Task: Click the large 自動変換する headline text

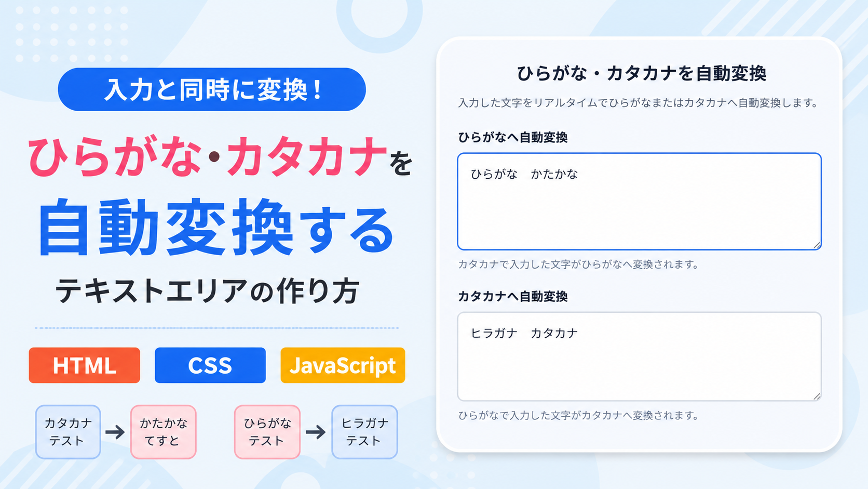Action: pyautogui.click(x=216, y=228)
